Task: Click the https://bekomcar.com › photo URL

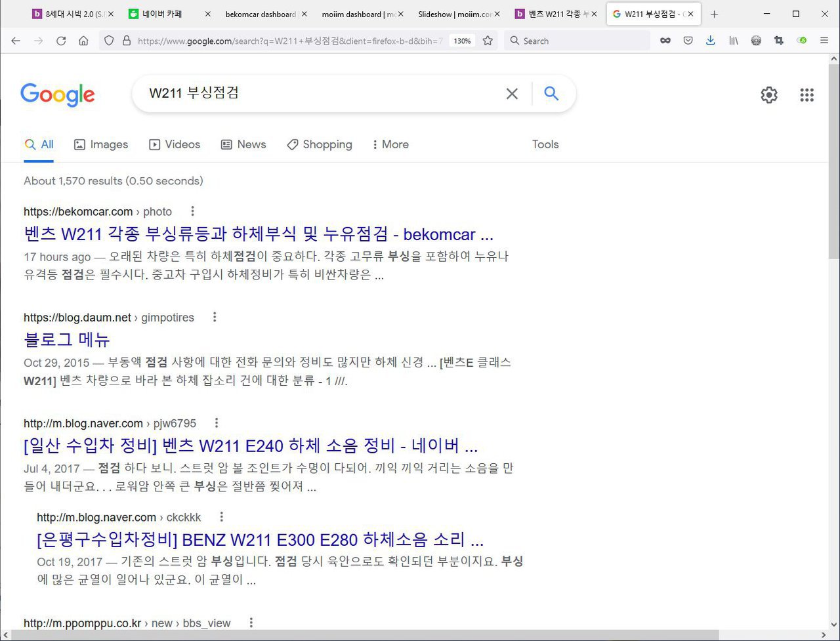Action: (98, 212)
